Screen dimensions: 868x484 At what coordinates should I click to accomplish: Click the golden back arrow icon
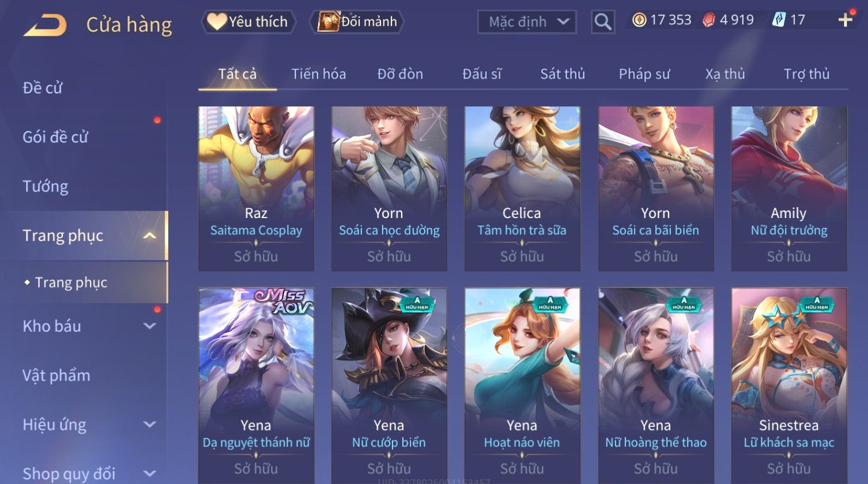45,25
